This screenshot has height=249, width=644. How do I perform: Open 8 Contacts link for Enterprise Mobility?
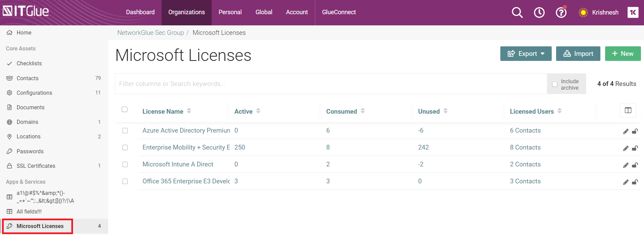pos(525,148)
